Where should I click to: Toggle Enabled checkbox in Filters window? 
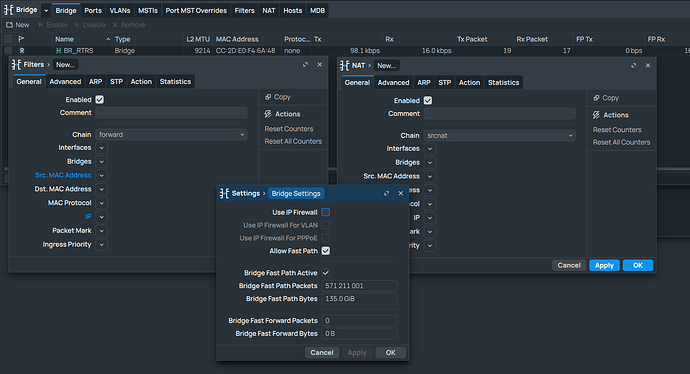pyautogui.click(x=99, y=99)
